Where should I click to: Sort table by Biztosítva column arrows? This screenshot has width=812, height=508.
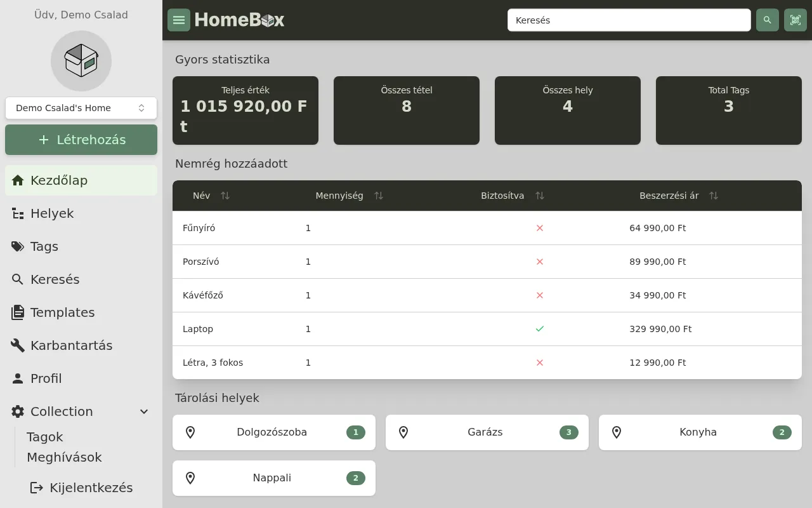(540, 196)
